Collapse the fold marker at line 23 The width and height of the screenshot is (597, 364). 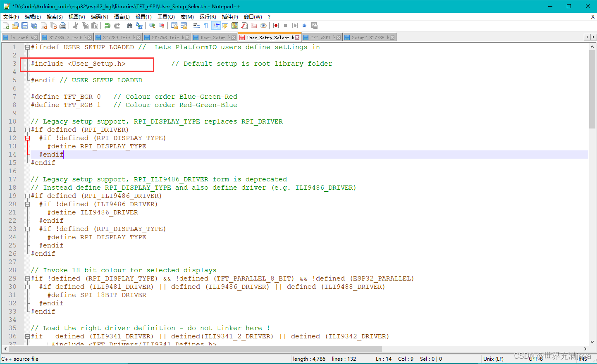tap(27, 229)
